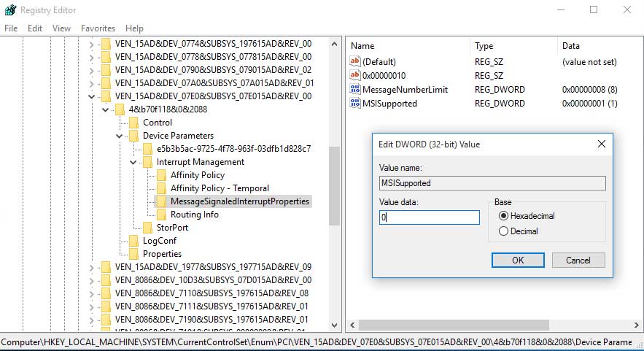Click the Interrupt Management folder icon
The height and width of the screenshot is (351, 644).
(x=148, y=162)
